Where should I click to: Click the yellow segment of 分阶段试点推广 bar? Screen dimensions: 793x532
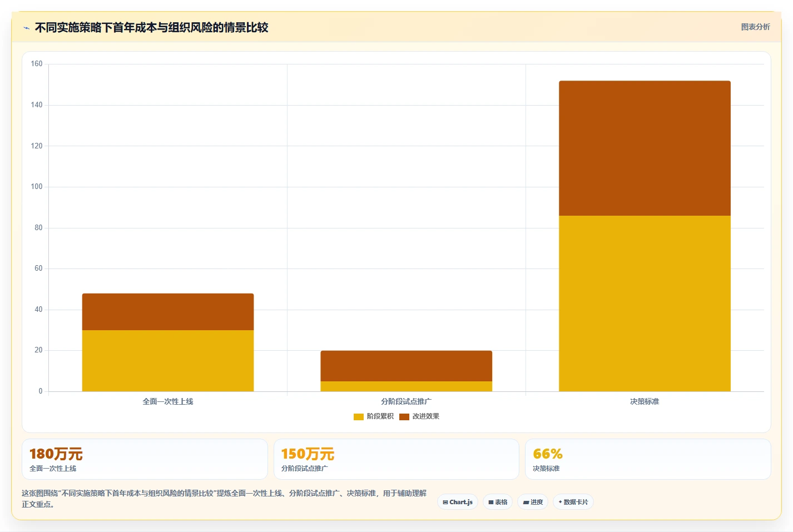tap(406, 386)
